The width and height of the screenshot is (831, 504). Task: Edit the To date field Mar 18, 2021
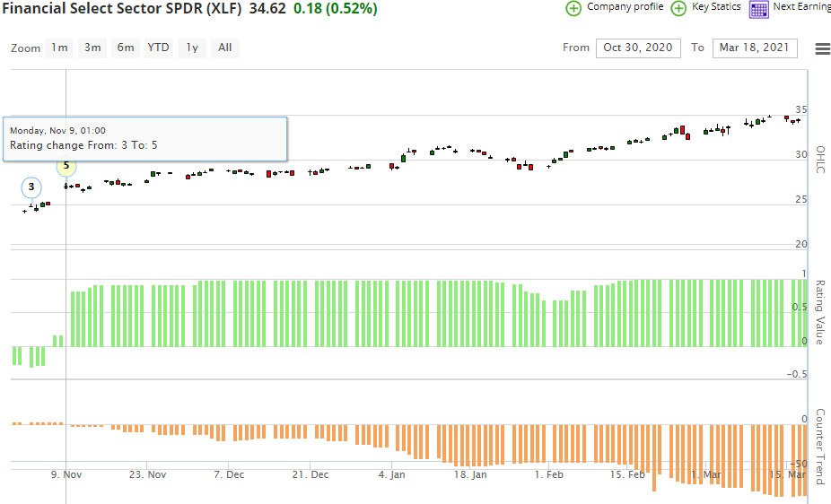tap(755, 48)
